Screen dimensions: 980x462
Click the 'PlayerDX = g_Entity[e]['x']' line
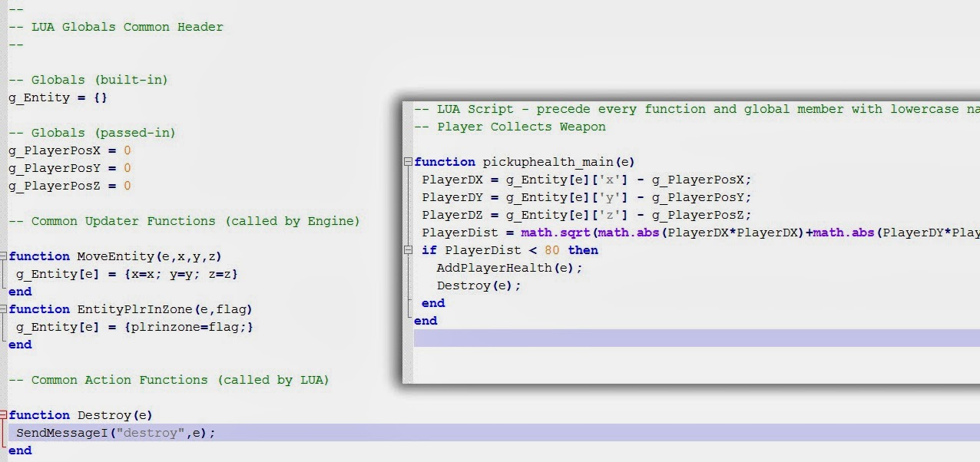coord(587,180)
